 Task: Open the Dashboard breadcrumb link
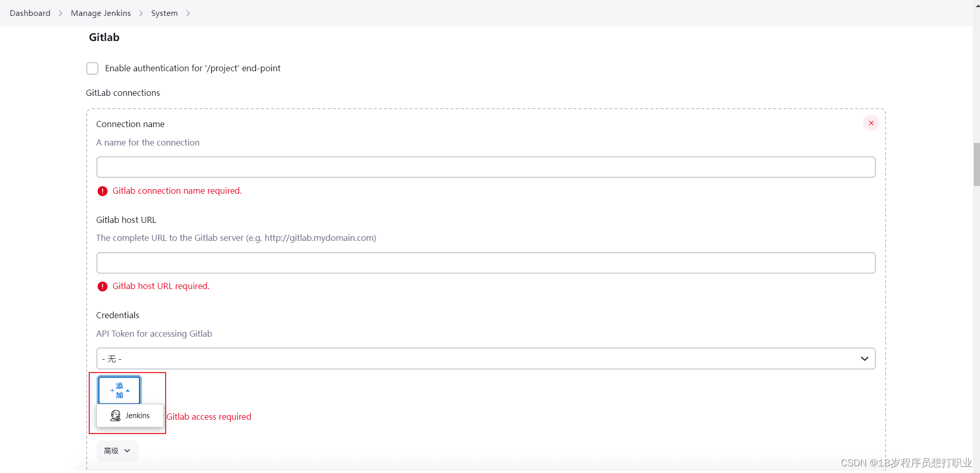click(x=30, y=13)
